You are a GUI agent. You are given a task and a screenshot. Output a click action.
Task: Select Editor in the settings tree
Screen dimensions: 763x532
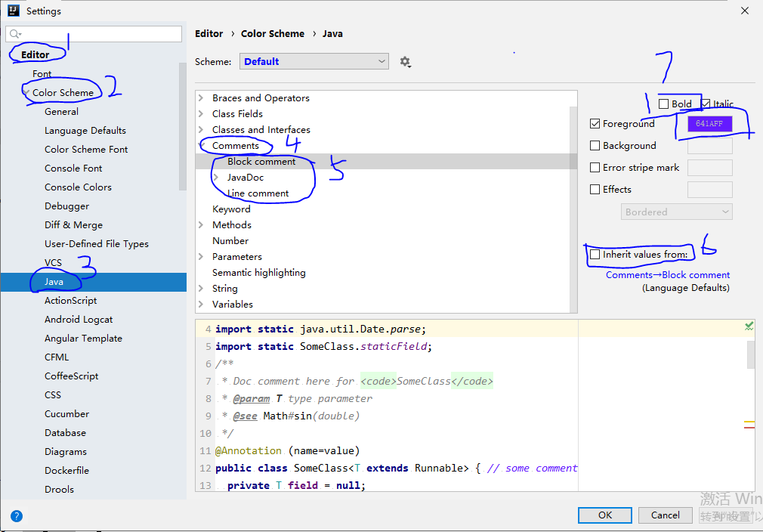point(35,54)
